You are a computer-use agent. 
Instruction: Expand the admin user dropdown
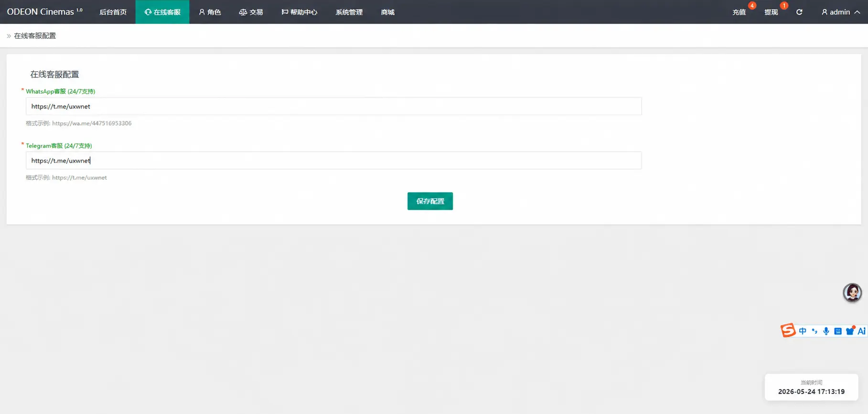click(840, 12)
